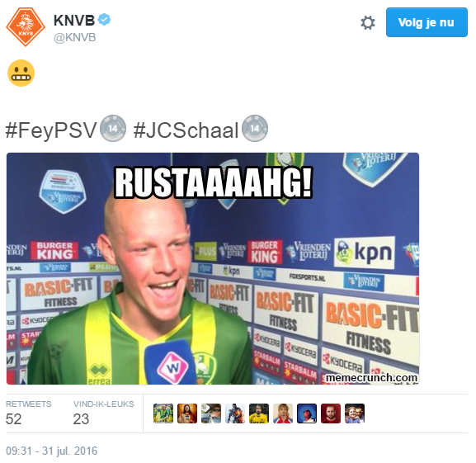This screenshot has height=463, width=476.
Task: View the 23 Vind-ik-leuks list
Action: tap(103, 413)
